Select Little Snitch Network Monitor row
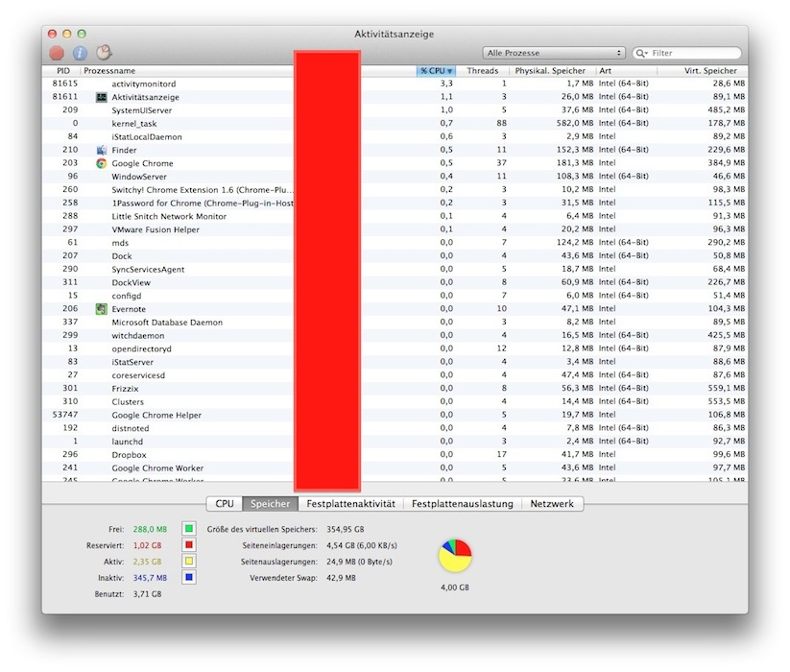The height and width of the screenshot is (672, 790). coord(395,216)
